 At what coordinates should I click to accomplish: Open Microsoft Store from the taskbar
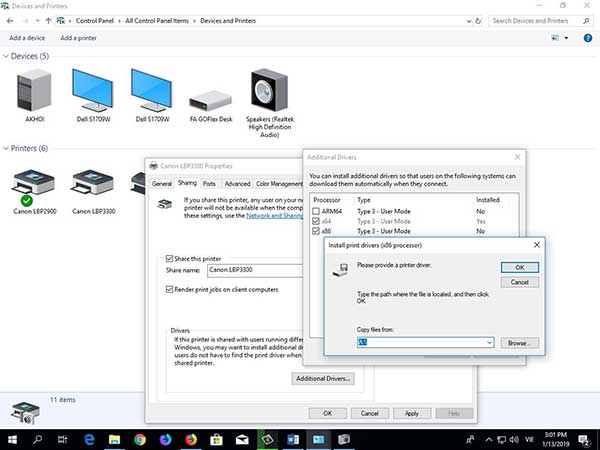tap(217, 439)
